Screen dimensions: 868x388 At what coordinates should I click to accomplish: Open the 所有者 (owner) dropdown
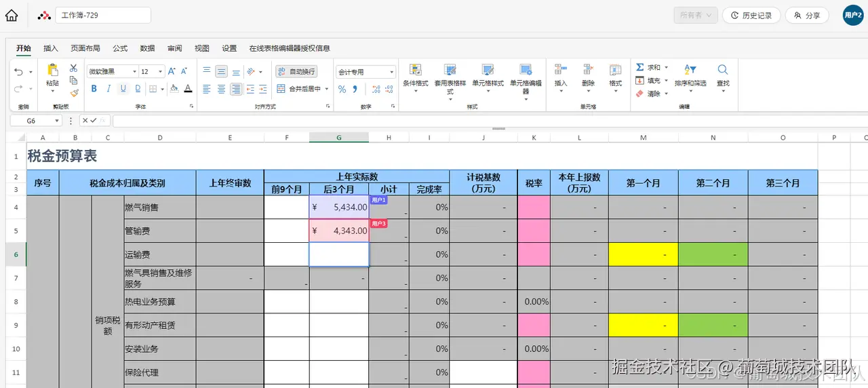[695, 15]
